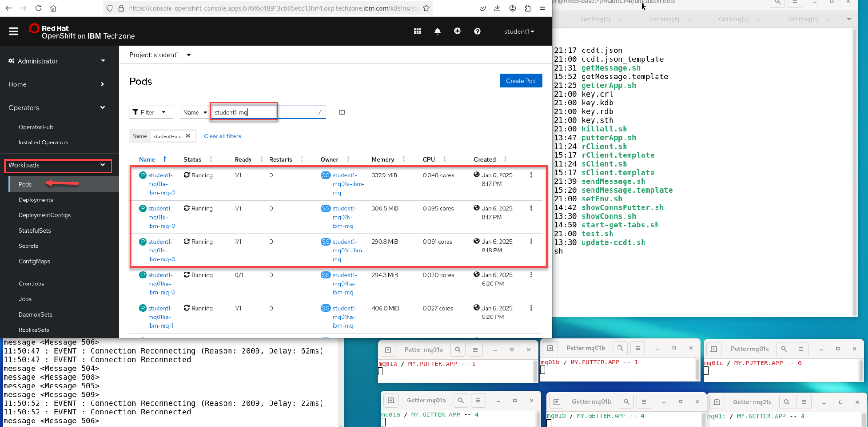Open the Project: student1 selector
This screenshot has height=427, width=868.
point(160,55)
